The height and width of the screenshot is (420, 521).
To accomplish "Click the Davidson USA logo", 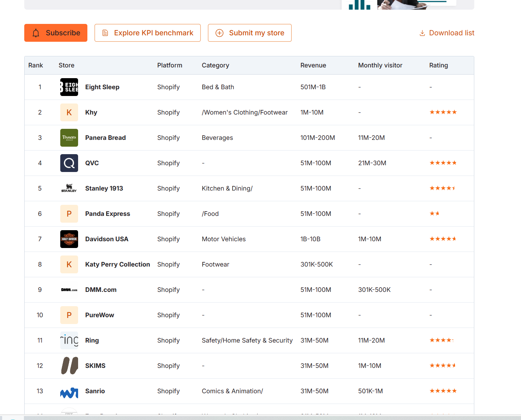I will [x=69, y=239].
